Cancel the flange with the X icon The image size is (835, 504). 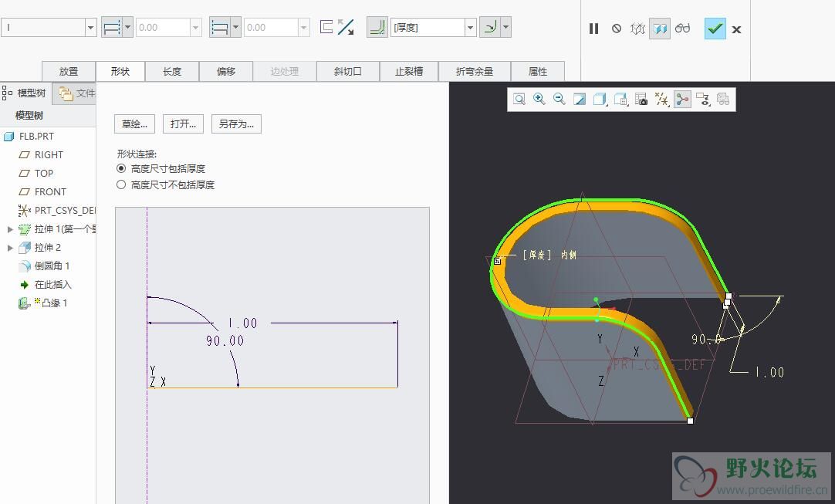coord(736,30)
